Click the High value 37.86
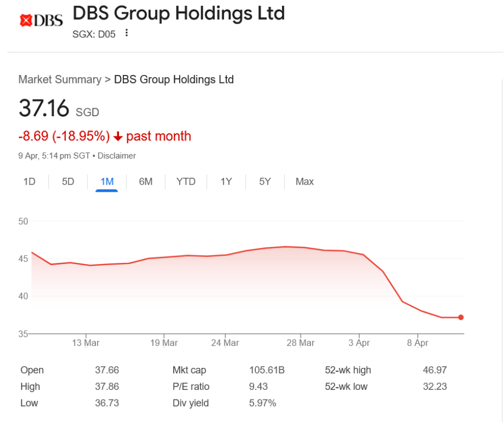Viewport: 504px width, 429px height. point(107,386)
